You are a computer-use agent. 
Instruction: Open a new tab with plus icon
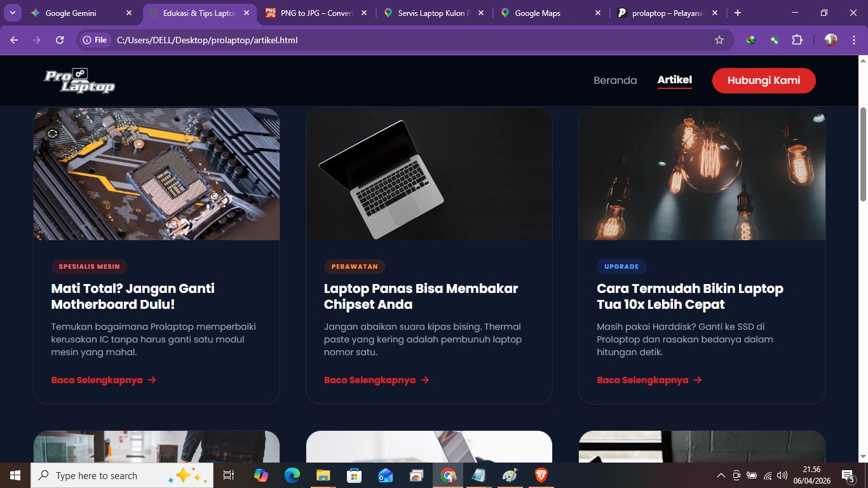737,13
